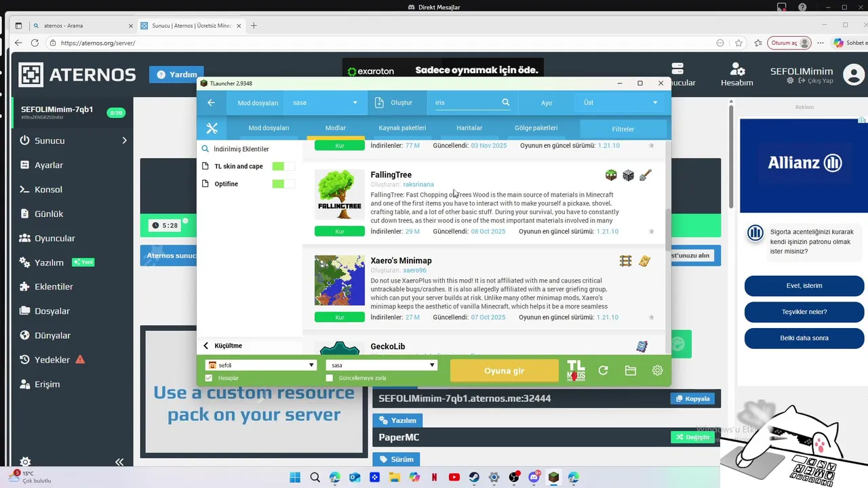Favorite FallingTree with its star icon
The image size is (868, 488).
pos(651,231)
